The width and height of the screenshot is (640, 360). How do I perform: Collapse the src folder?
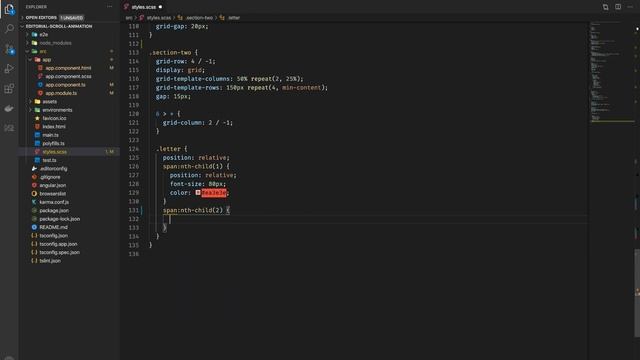click(x=43, y=51)
